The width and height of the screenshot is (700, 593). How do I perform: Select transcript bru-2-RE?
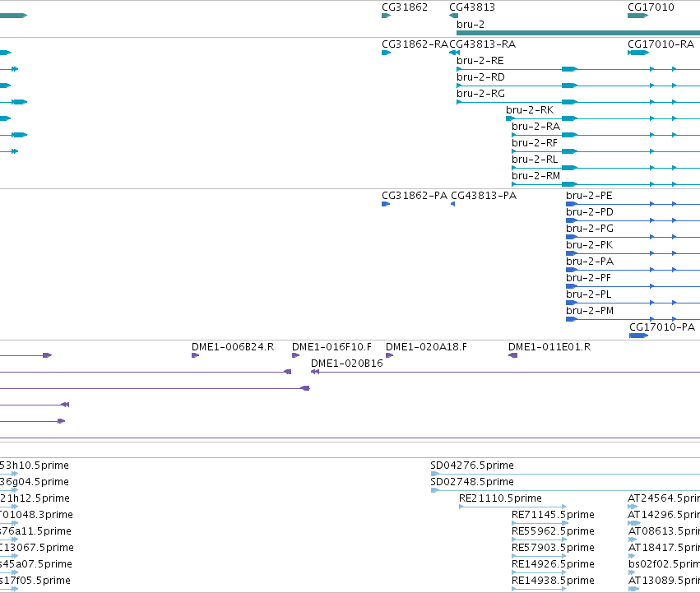click(x=480, y=61)
